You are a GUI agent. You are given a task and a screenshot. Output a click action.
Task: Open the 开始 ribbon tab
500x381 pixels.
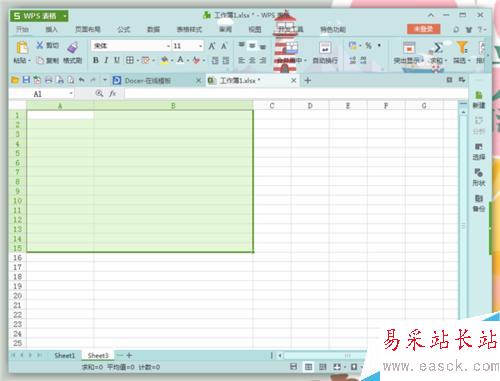pos(22,29)
